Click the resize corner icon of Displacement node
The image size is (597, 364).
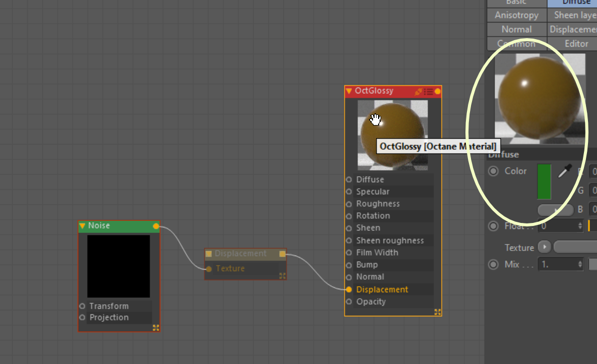click(x=282, y=276)
